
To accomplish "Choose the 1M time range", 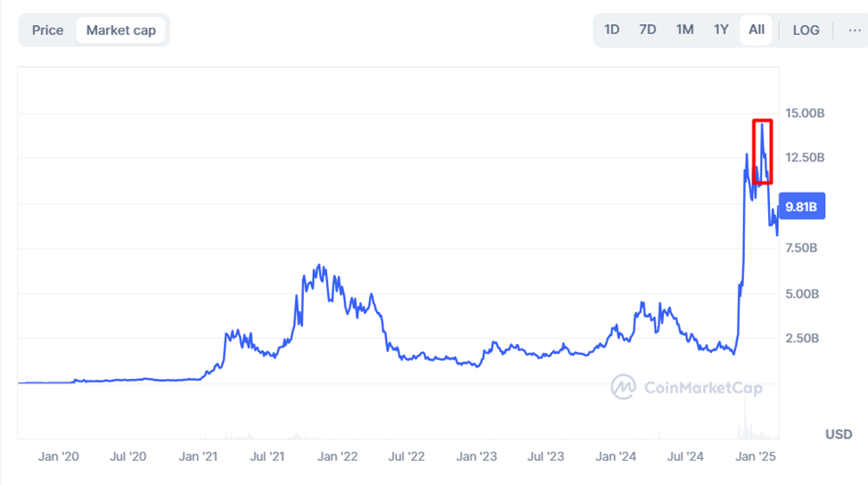I will 684,30.
